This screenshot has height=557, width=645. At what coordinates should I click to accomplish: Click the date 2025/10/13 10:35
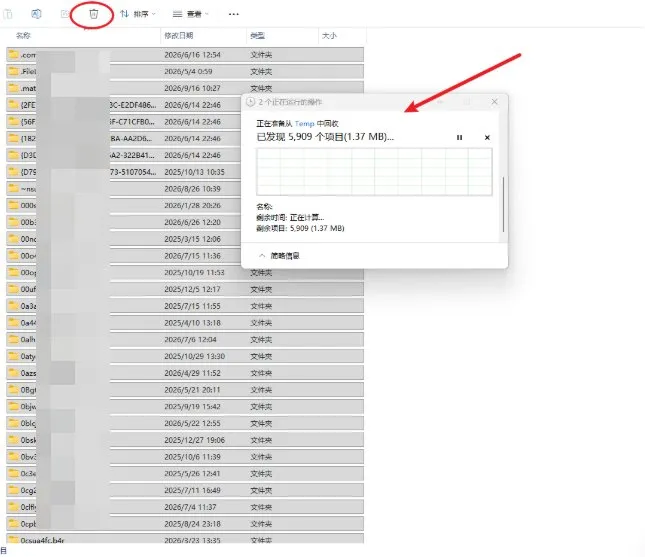click(195, 172)
